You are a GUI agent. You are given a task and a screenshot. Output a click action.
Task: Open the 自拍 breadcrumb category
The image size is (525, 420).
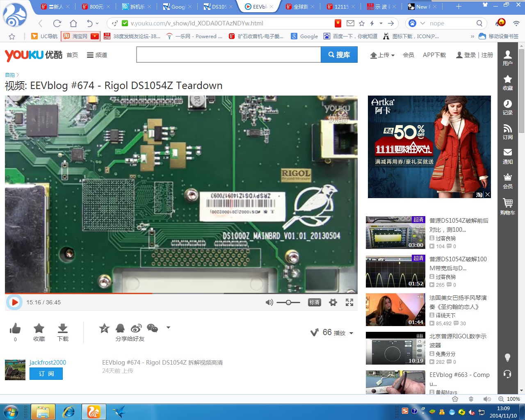pyautogui.click(x=10, y=75)
